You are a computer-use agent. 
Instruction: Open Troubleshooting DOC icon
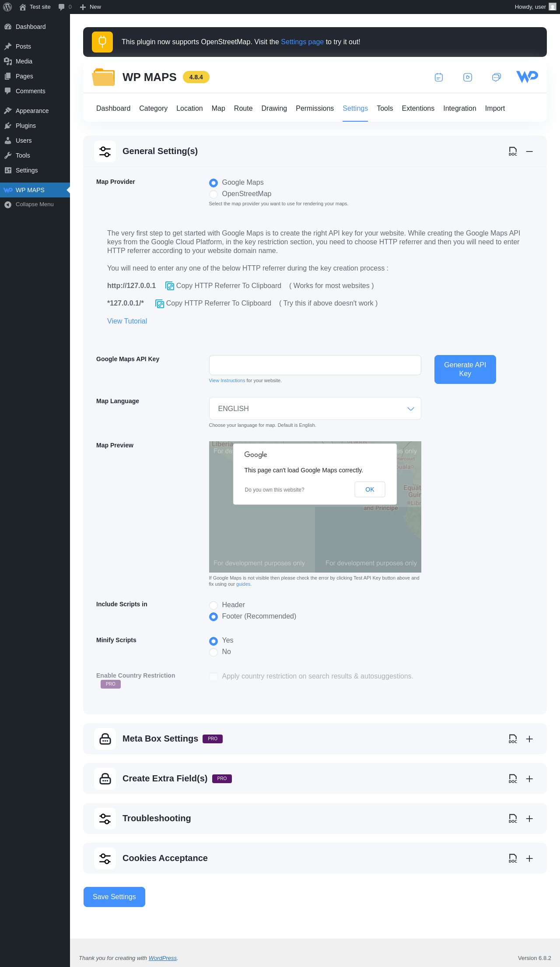[513, 819]
